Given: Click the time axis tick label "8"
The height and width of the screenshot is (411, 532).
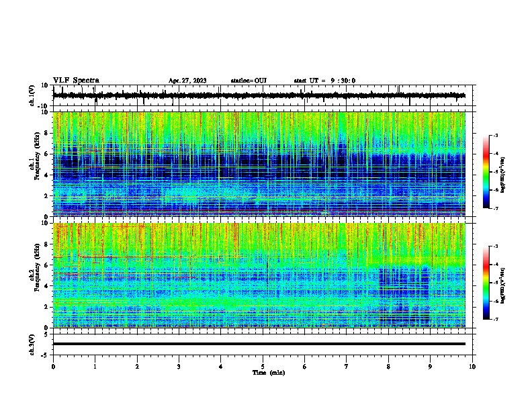Looking at the screenshot, I should pos(388,367).
